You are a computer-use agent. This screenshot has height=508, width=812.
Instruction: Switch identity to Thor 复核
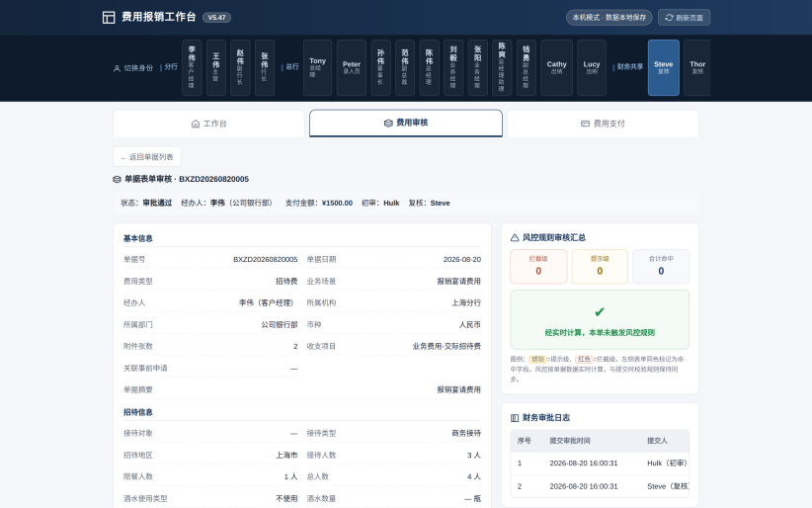pyautogui.click(x=697, y=67)
